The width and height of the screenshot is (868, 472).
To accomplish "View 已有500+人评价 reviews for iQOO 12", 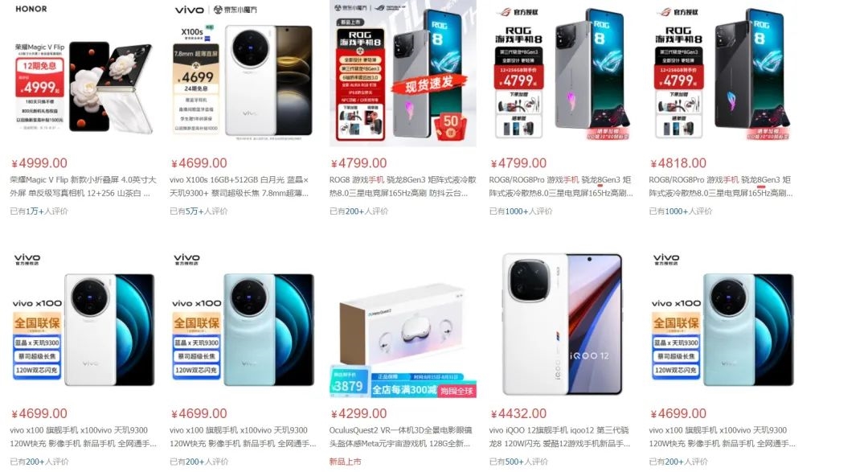I will tap(518, 462).
